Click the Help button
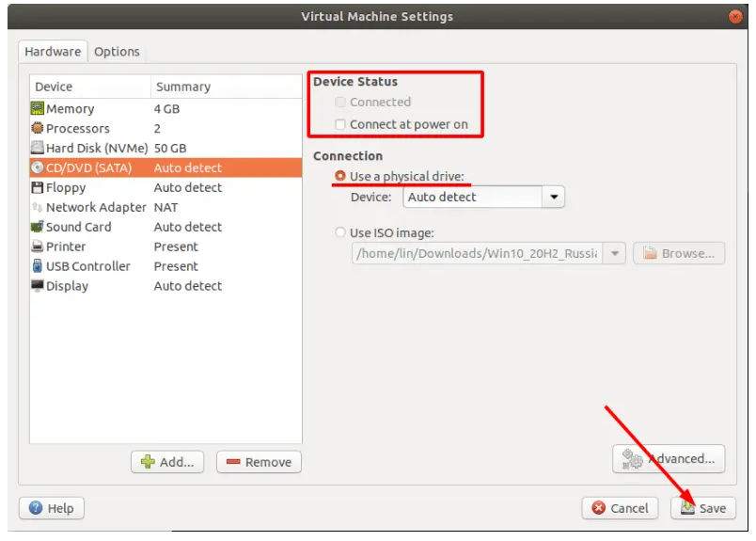This screenshot has width=756, height=541. pyautogui.click(x=52, y=508)
